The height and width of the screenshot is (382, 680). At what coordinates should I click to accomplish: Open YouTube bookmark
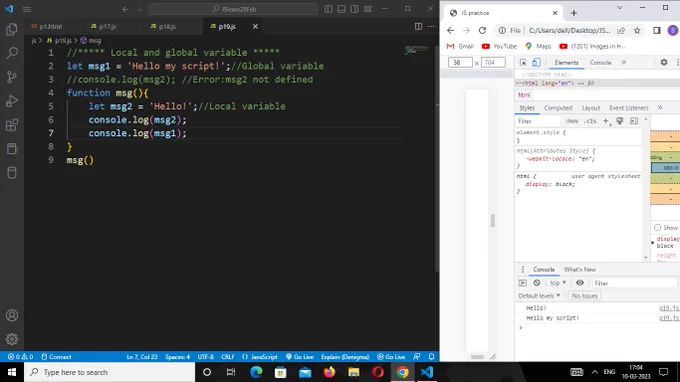[499, 46]
